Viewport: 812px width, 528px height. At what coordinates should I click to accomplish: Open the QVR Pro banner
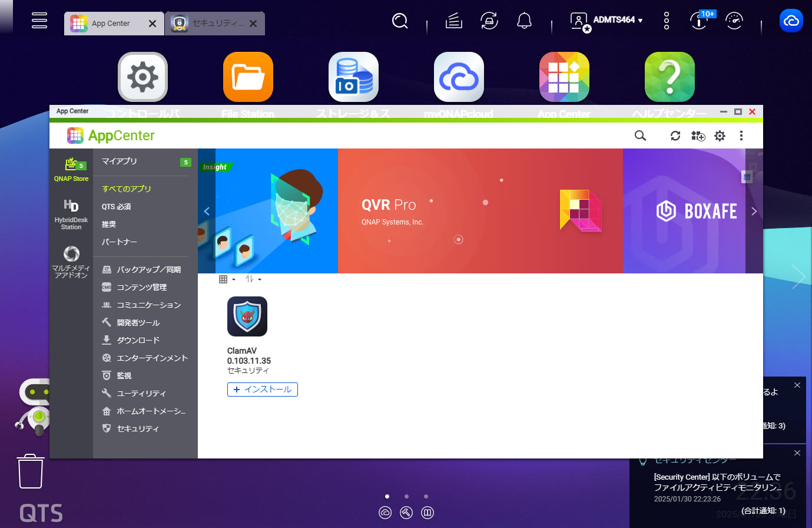pos(480,211)
